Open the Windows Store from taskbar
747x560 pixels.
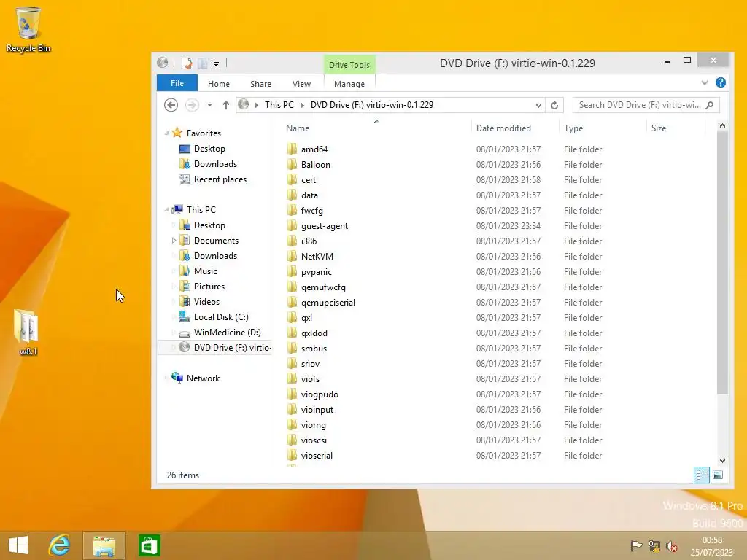tap(149, 545)
